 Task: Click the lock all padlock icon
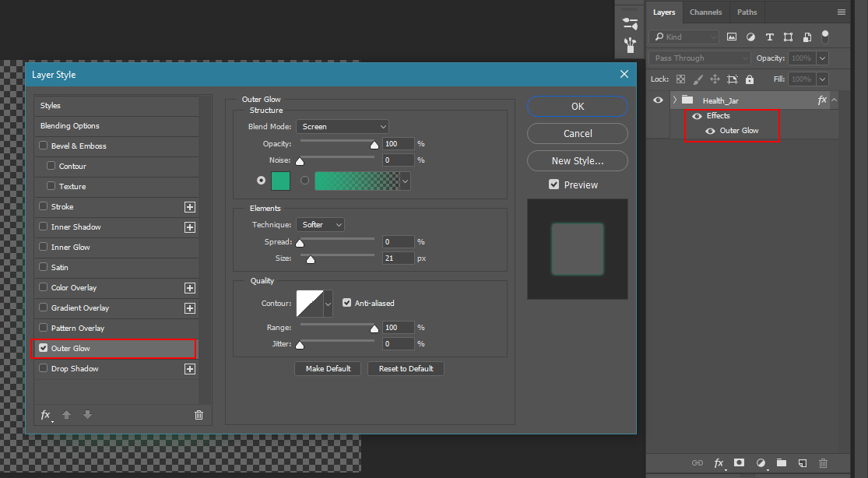point(750,79)
